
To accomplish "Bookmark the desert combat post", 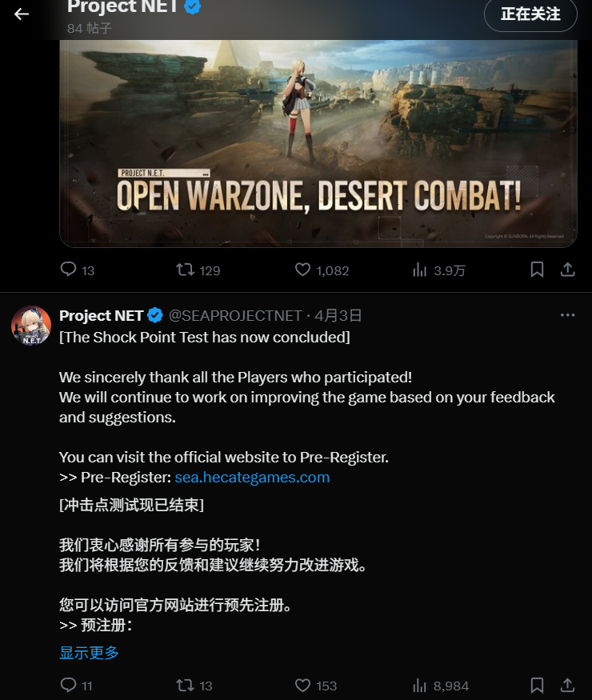I will point(537,270).
